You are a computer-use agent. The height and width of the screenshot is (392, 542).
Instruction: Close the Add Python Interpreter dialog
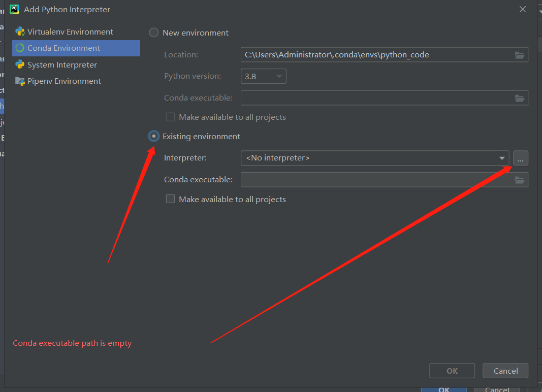coord(523,9)
